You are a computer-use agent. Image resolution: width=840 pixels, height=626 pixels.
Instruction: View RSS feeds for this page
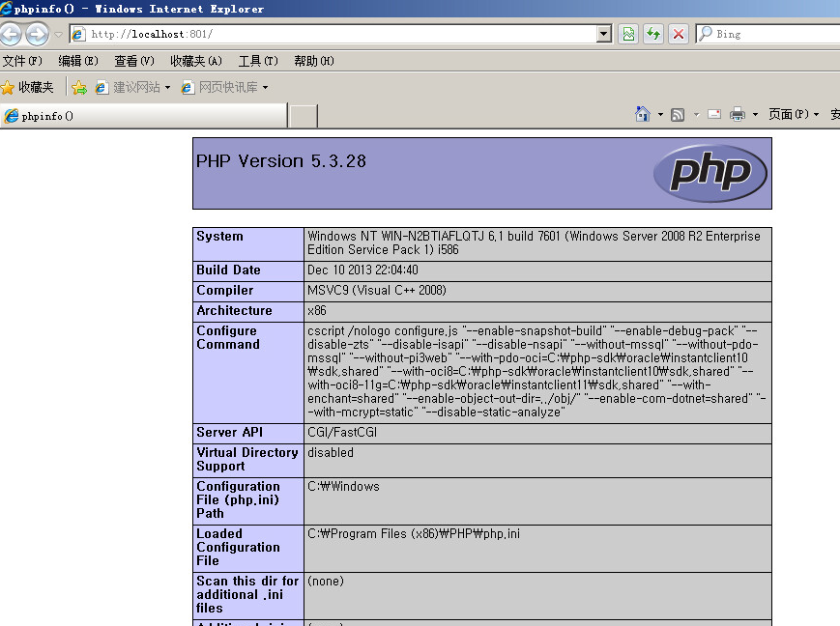(677, 113)
